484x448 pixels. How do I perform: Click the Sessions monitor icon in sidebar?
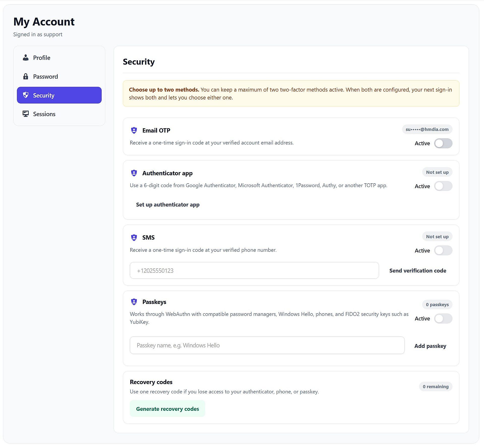point(26,114)
